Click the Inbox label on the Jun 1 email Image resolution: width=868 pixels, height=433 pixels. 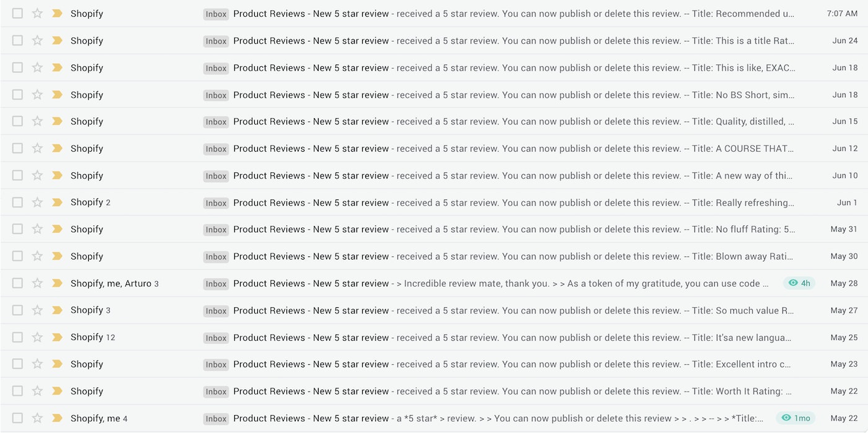216,203
